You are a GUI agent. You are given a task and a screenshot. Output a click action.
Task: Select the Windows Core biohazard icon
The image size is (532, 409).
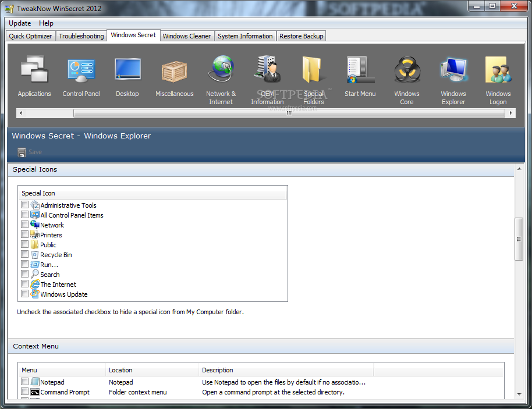(x=407, y=69)
